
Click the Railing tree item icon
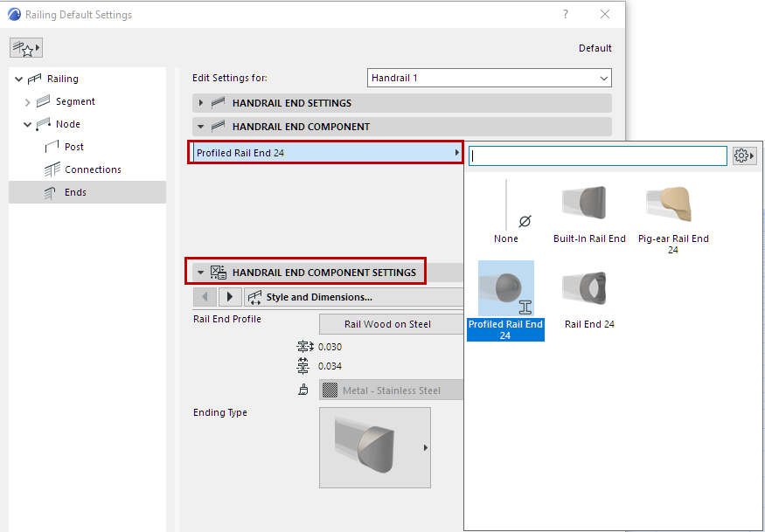(35, 79)
